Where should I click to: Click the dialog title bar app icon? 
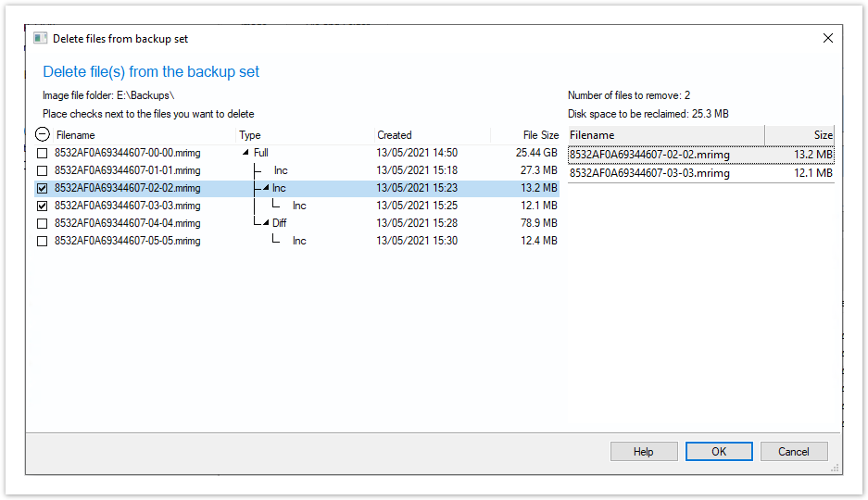[x=40, y=38]
